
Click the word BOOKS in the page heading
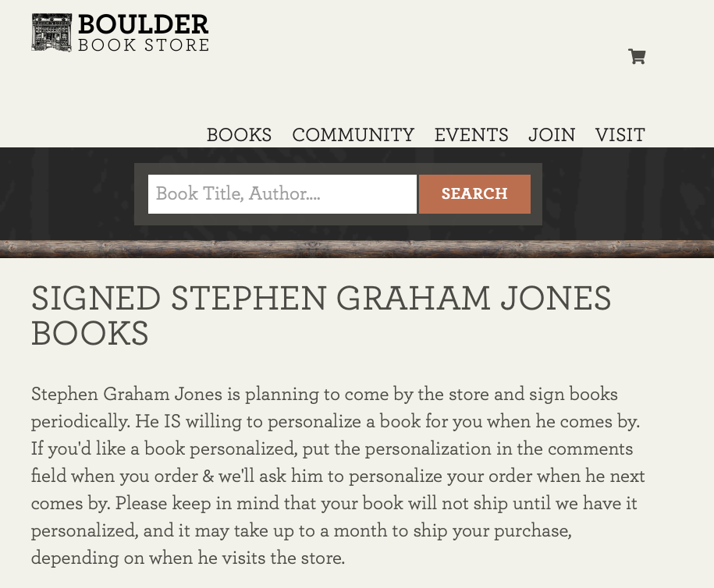90,334
